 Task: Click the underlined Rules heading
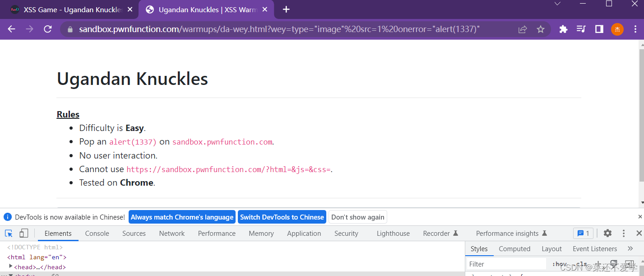[x=68, y=114]
